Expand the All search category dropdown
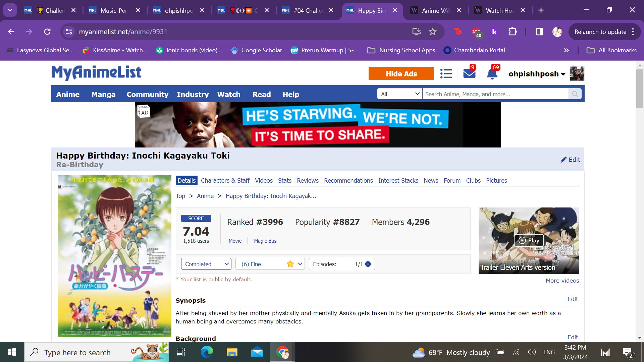Screen dimensions: 644x362 tap(399, 94)
